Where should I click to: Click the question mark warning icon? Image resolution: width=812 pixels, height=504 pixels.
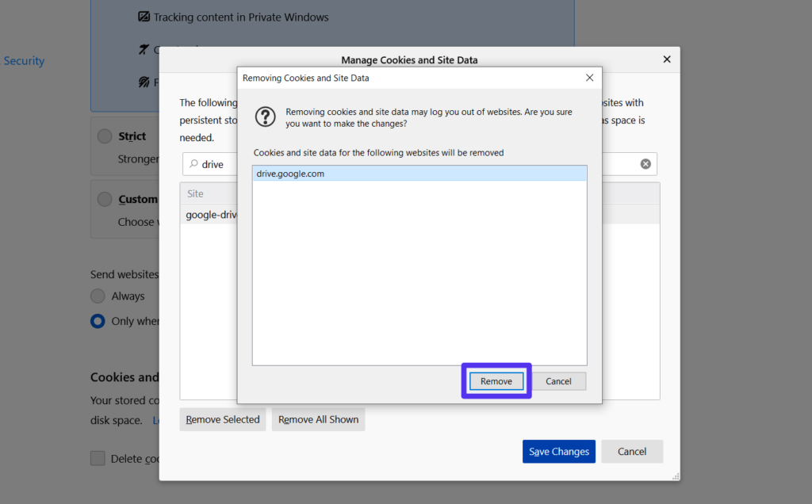[266, 117]
